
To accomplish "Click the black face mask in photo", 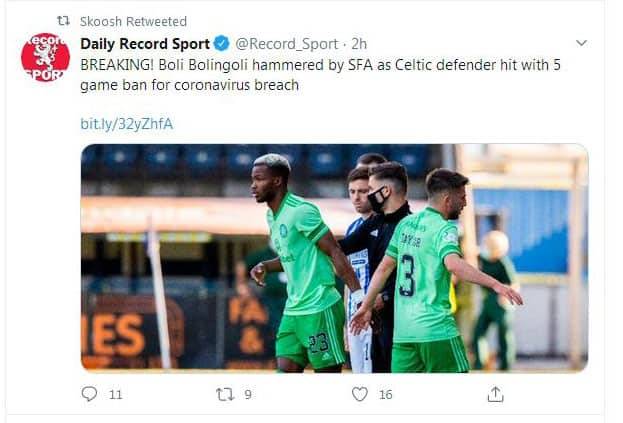I will 379,199.
